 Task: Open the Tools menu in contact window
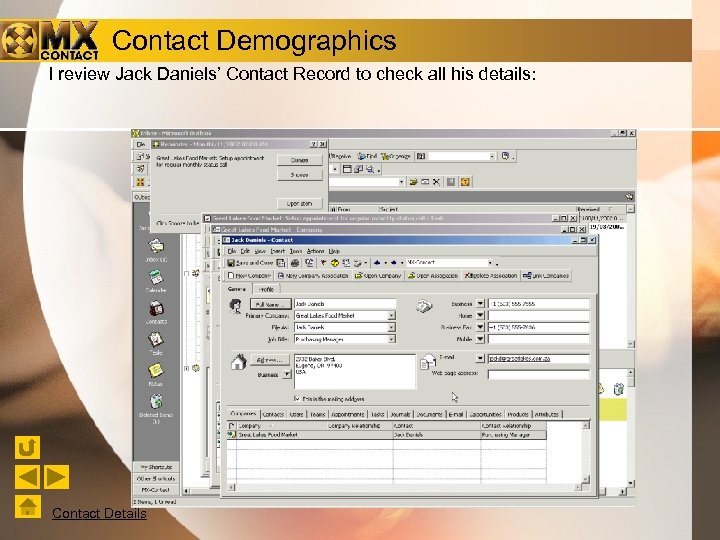point(296,251)
